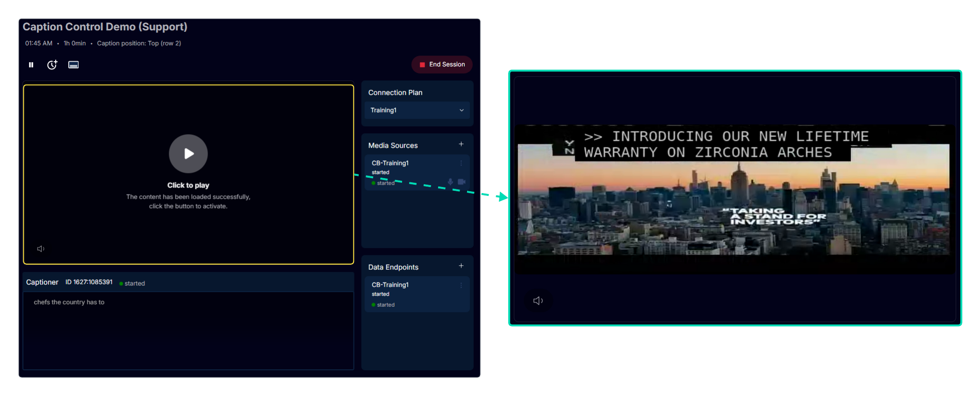Image resolution: width=980 pixels, height=396 pixels.
Task: Open the Data Endpoints CB-Training1 three-dot menu
Action: click(461, 285)
